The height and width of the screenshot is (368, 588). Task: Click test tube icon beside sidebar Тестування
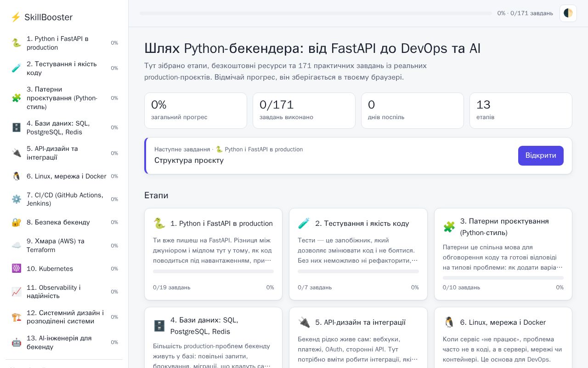tap(17, 68)
